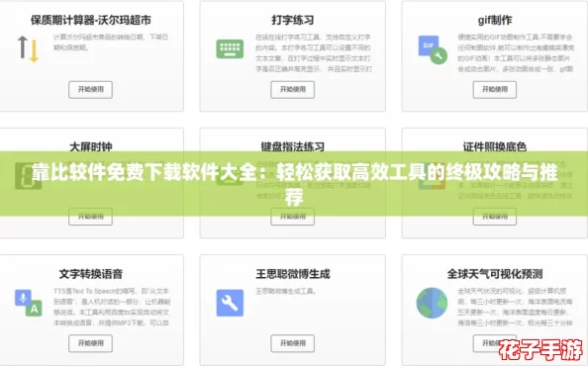Open the 保质期计算器-沃尔玛超市 title
This screenshot has width=588, height=368.
91,20
